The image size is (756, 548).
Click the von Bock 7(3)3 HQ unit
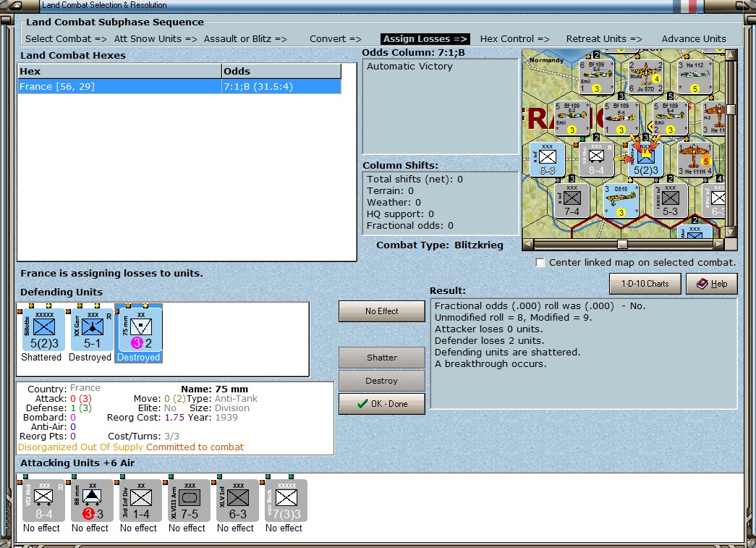[x=286, y=501]
